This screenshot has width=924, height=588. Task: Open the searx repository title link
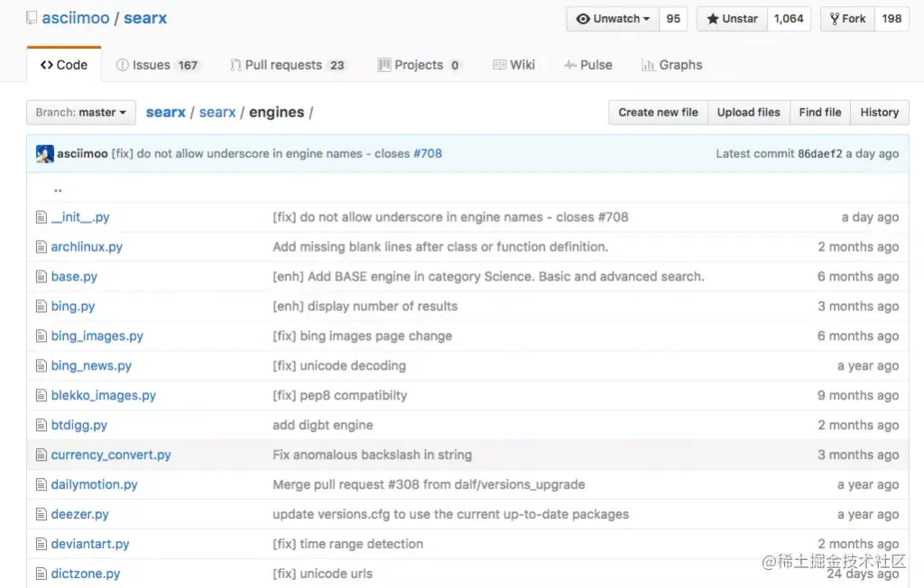pos(145,18)
